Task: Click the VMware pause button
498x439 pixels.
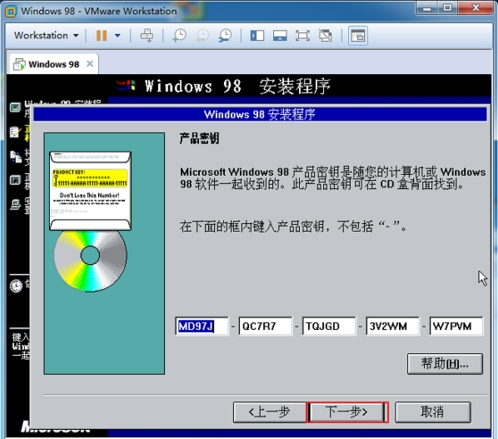Action: point(101,35)
